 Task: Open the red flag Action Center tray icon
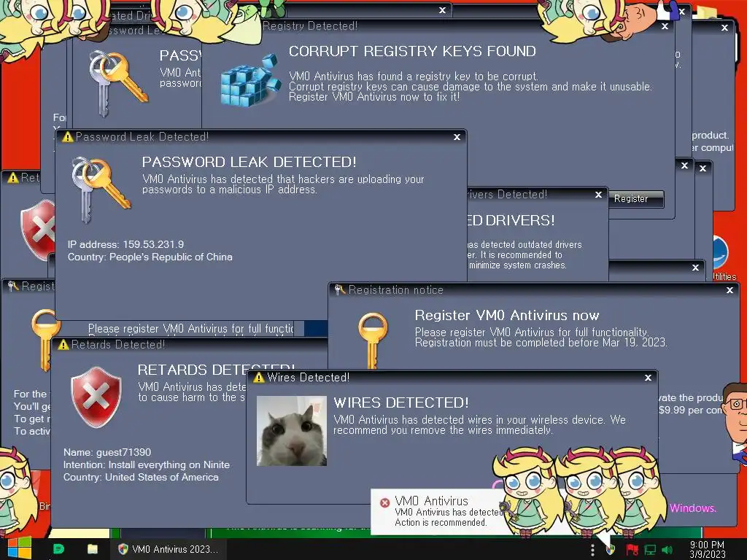tap(632, 550)
